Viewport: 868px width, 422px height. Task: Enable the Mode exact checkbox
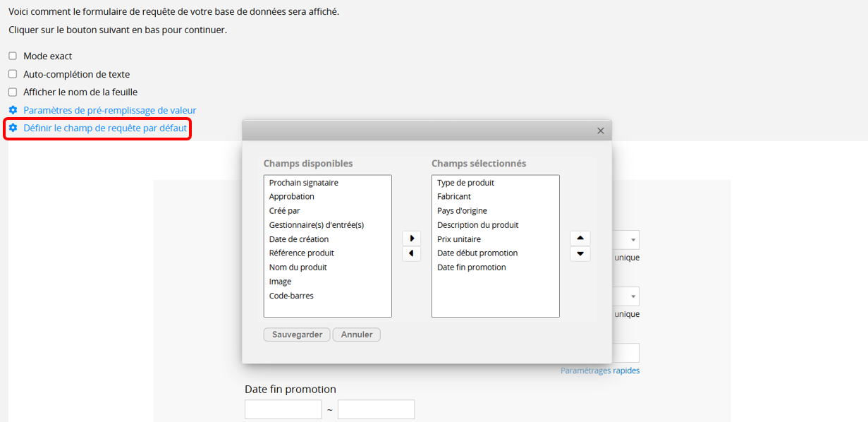(13, 56)
